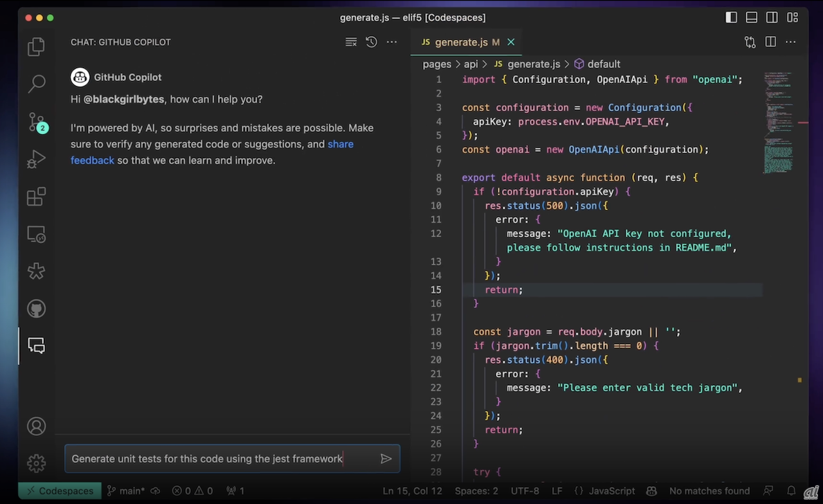
Task: Show Copilot chat history
Action: click(371, 42)
